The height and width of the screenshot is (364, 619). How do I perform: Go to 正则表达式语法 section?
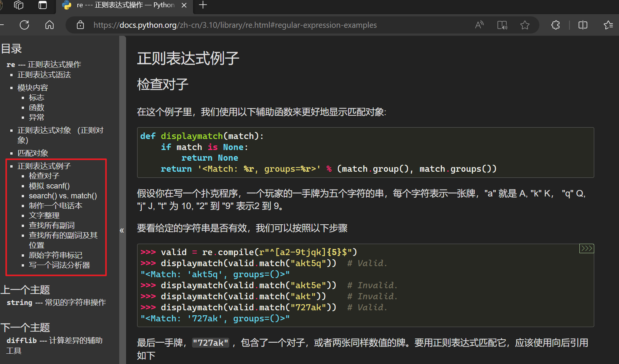coord(44,75)
